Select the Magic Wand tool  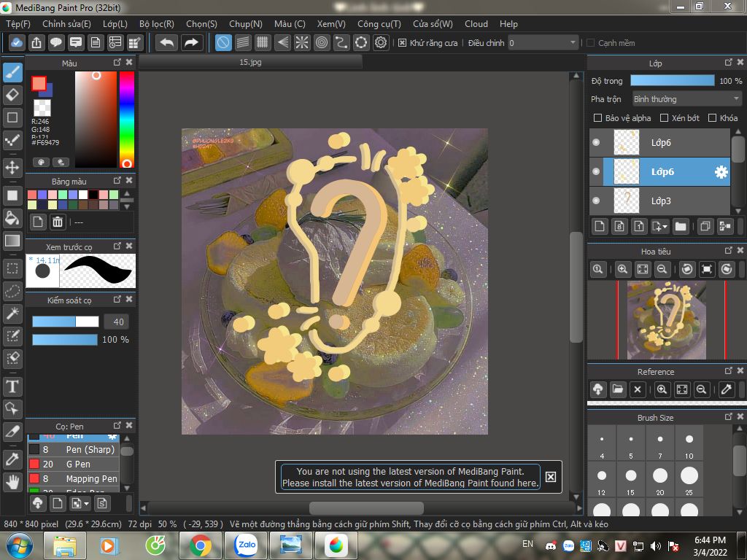coord(13,314)
